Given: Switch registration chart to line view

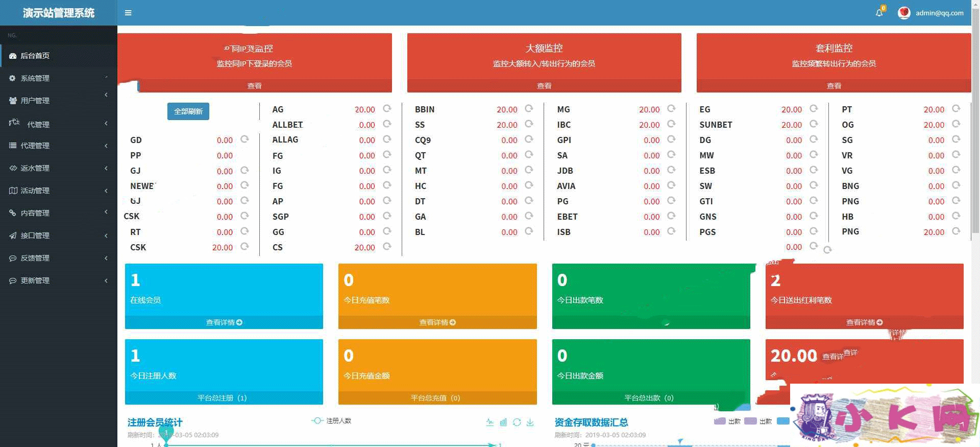Looking at the screenshot, I should click(490, 422).
